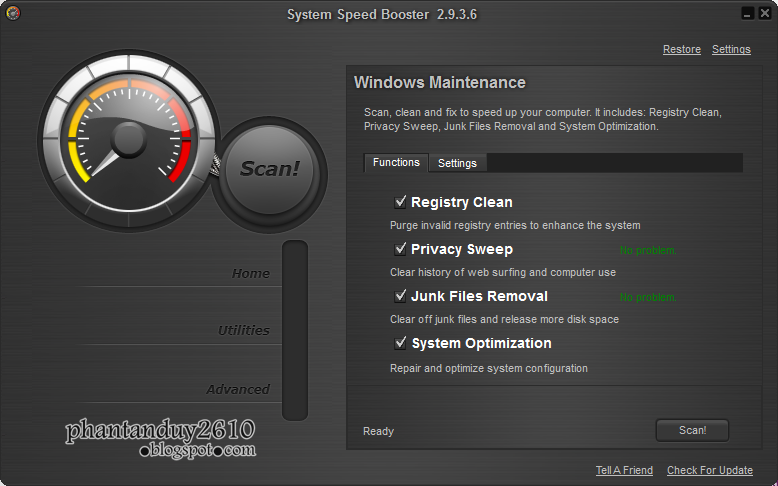Click the Check For Update link

[x=710, y=470]
